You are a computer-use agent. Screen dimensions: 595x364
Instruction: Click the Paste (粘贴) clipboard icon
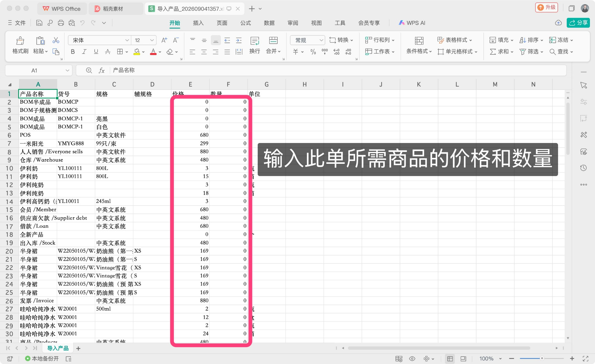[x=40, y=40]
